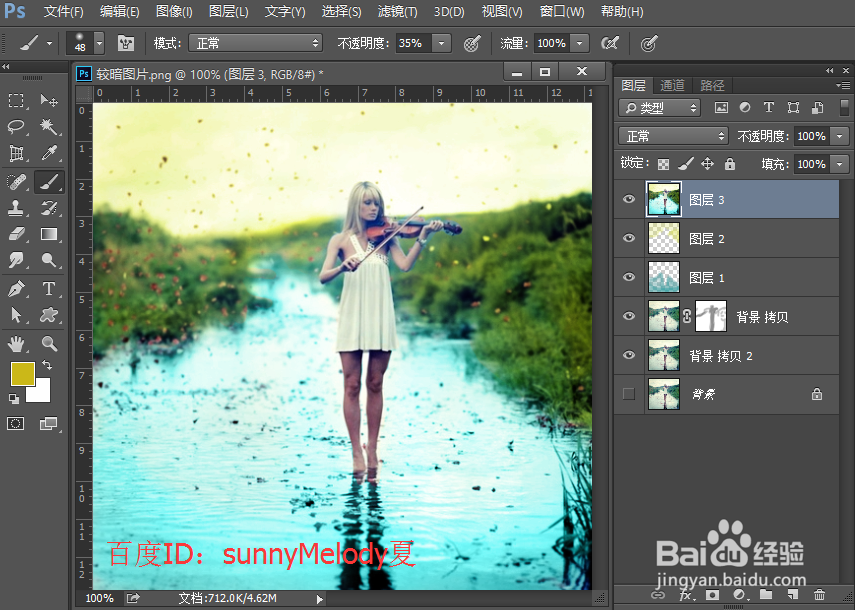This screenshot has height=610, width=855.
Task: Toggle pressure for opacity button
Action: [x=472, y=44]
